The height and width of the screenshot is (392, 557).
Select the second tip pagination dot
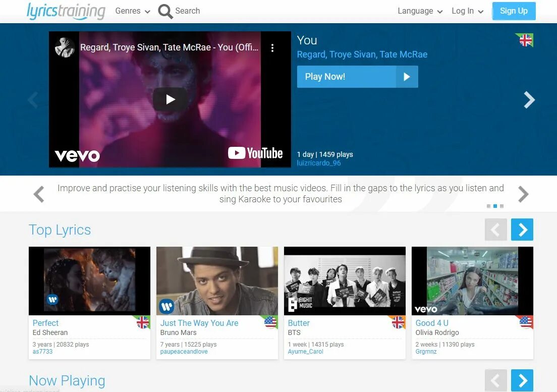click(x=495, y=206)
